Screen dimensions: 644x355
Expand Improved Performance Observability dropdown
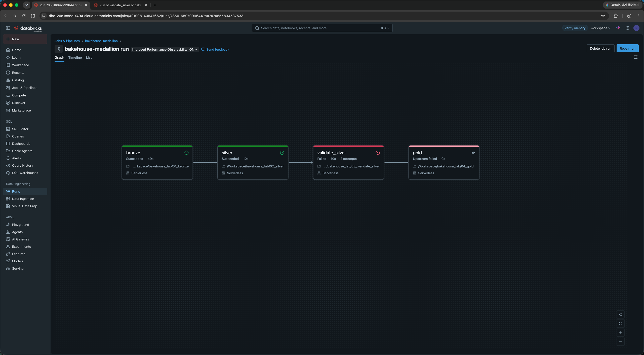[165, 49]
